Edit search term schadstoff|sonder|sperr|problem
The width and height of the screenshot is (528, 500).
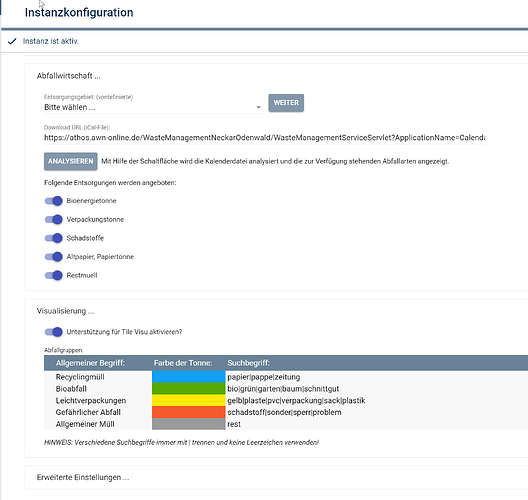pos(284,412)
